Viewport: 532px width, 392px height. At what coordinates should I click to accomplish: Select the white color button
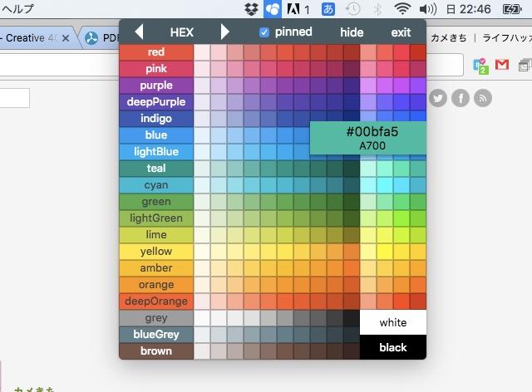tap(393, 322)
